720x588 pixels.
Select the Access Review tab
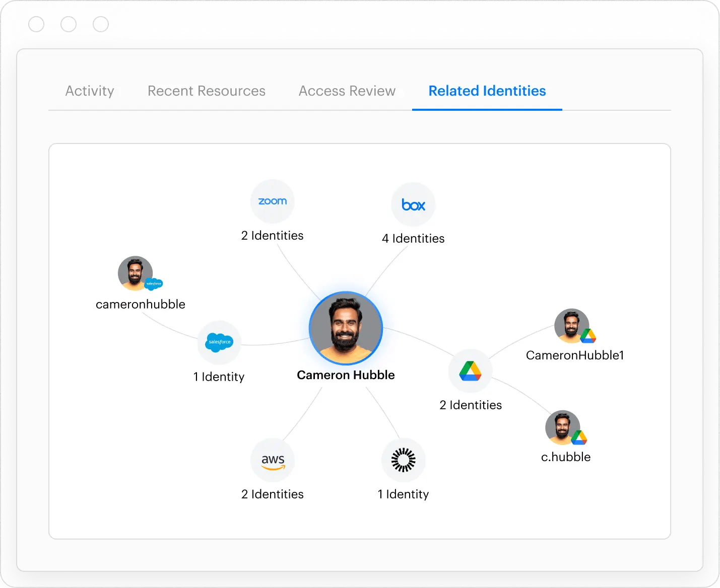[x=347, y=91]
